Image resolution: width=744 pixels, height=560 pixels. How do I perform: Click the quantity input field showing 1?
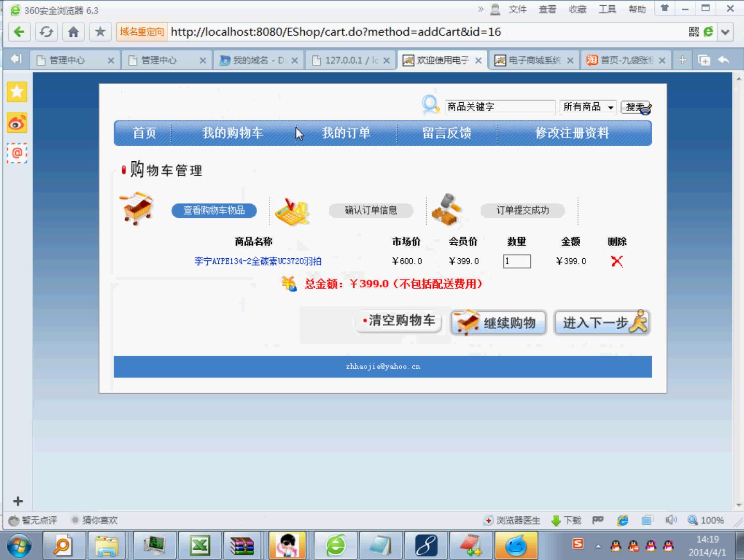[517, 261]
